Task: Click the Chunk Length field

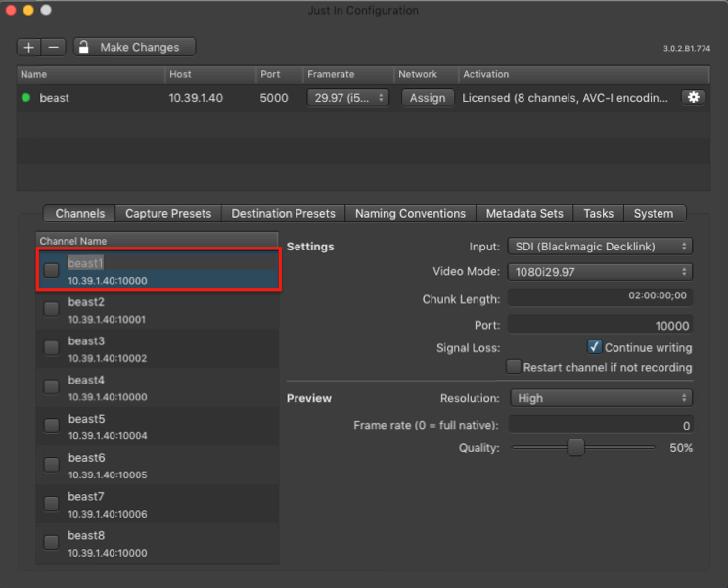Action: (x=600, y=297)
